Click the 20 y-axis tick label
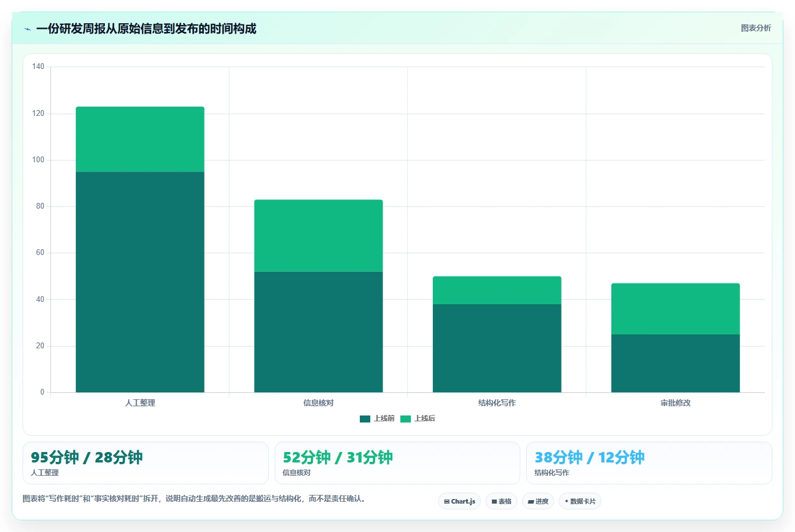 [40, 346]
